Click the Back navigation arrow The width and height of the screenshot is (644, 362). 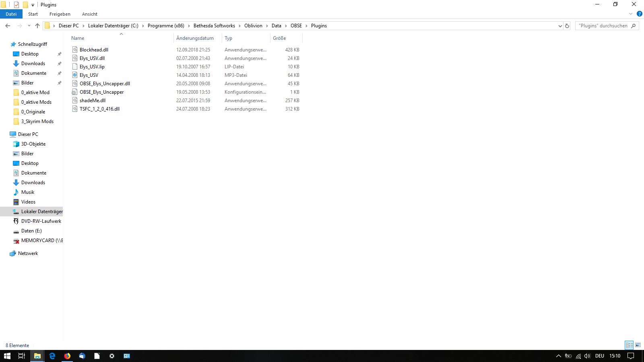coord(8,26)
